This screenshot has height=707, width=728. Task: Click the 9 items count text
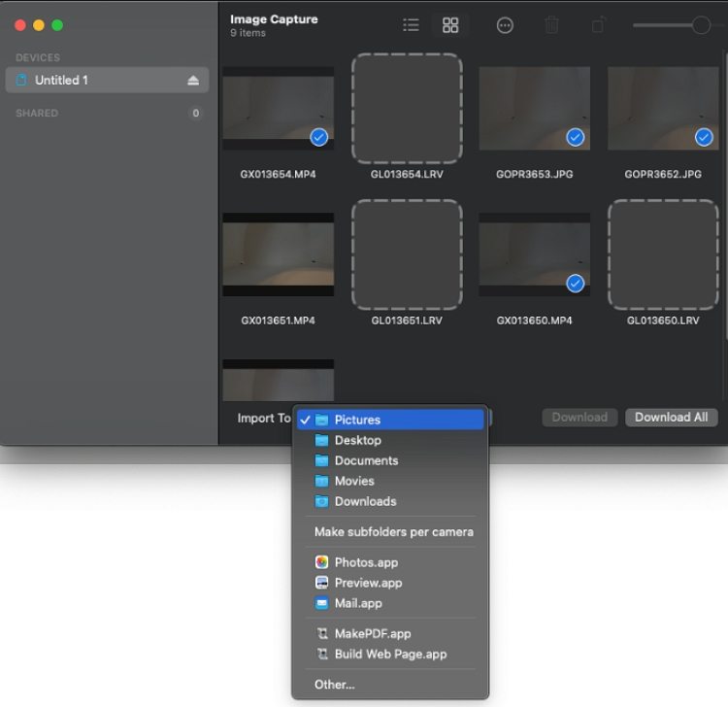(x=248, y=33)
